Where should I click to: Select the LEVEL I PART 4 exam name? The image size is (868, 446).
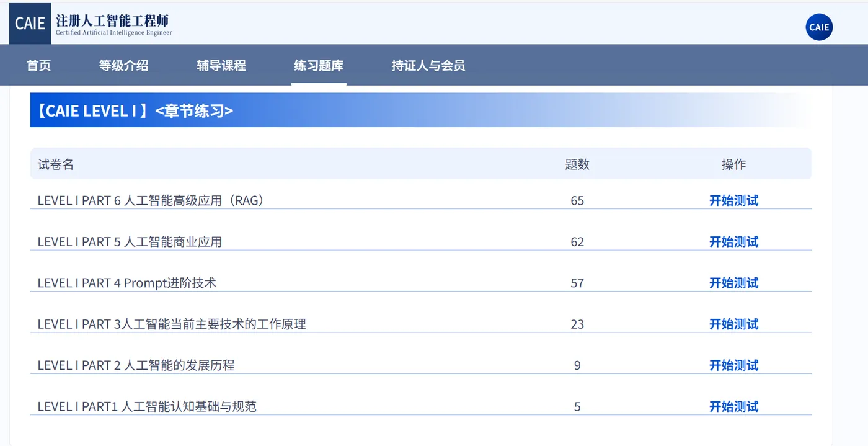tap(127, 283)
